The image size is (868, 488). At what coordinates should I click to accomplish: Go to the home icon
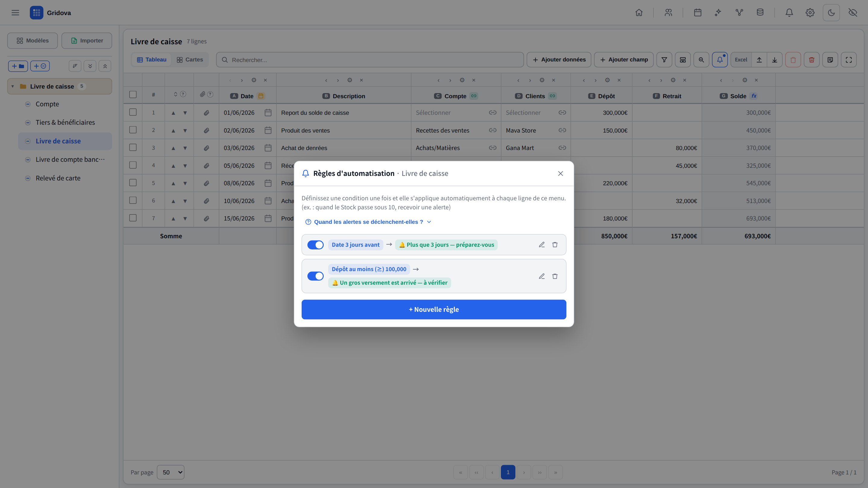(639, 13)
